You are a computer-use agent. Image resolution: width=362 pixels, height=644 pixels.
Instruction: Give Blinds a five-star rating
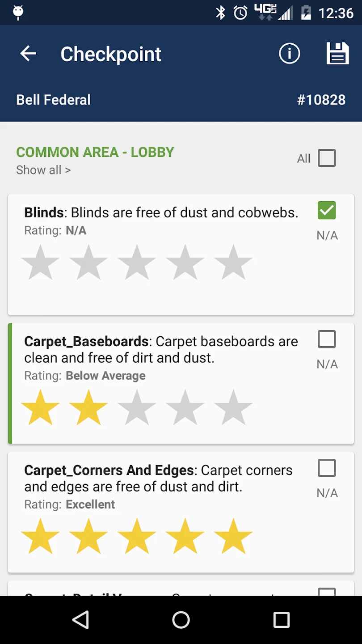(233, 263)
